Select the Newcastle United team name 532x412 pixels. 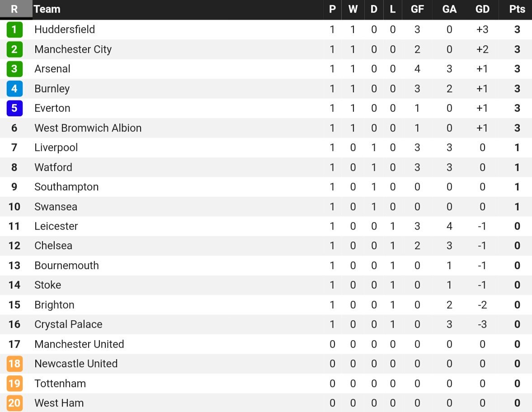(x=76, y=364)
